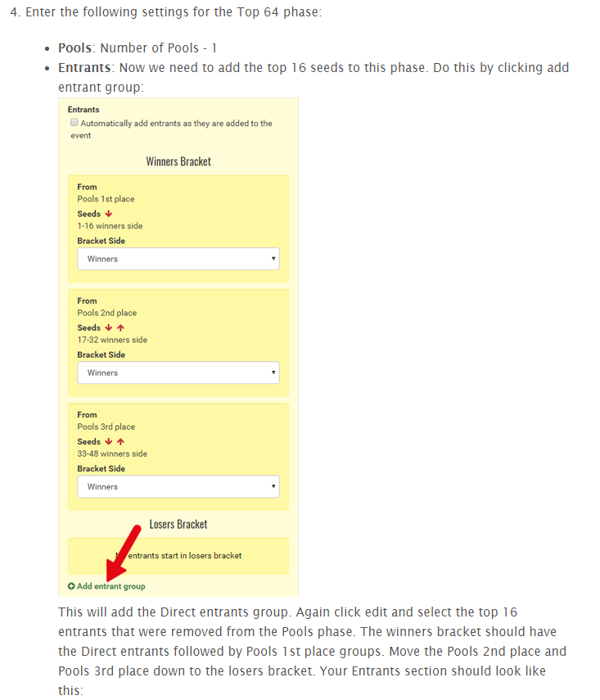Viewport: 600px width, 700px height.
Task: Open Bracket Side dropdown for Pools 3rd place
Action: click(x=178, y=486)
